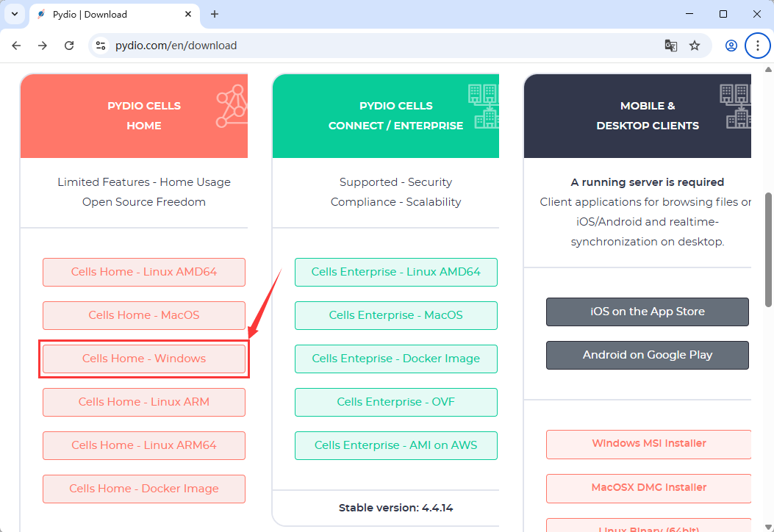This screenshot has height=532, width=774.
Task: Open the Chrome three-dot menu
Action: [x=758, y=46]
